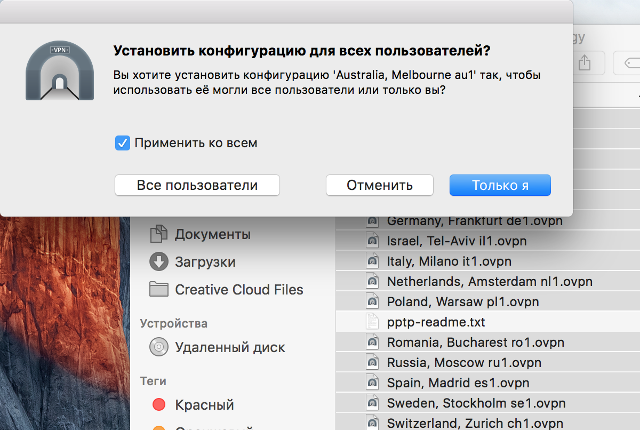Click the file icon of Switzerland, Zurich ch1.ovpn
This screenshot has height=430, width=640.
coord(372,423)
